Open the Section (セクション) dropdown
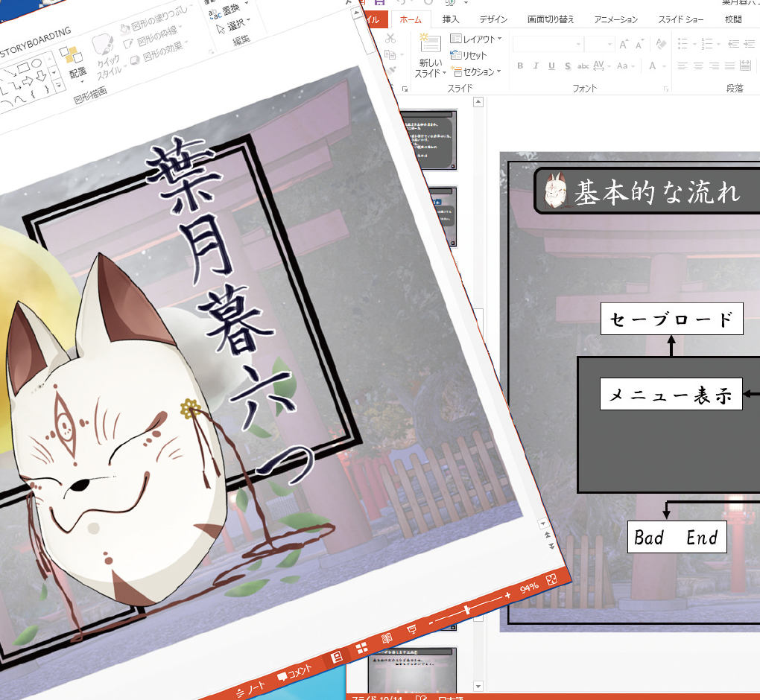The width and height of the screenshot is (760, 700). pos(475,71)
